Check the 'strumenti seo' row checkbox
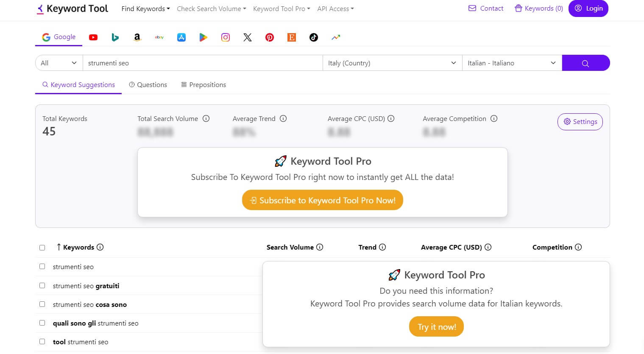The width and height of the screenshot is (644, 354). coord(42,267)
